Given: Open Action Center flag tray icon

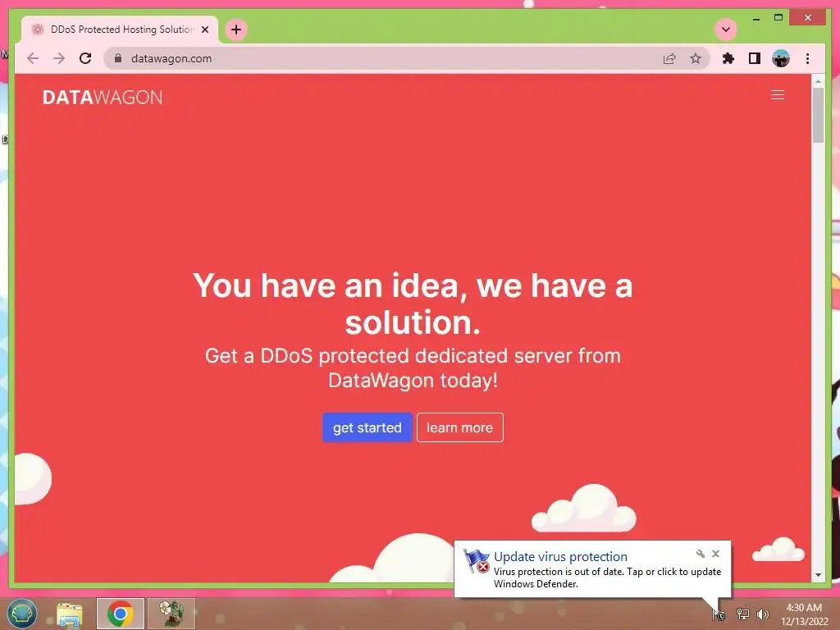Looking at the screenshot, I should [719, 614].
